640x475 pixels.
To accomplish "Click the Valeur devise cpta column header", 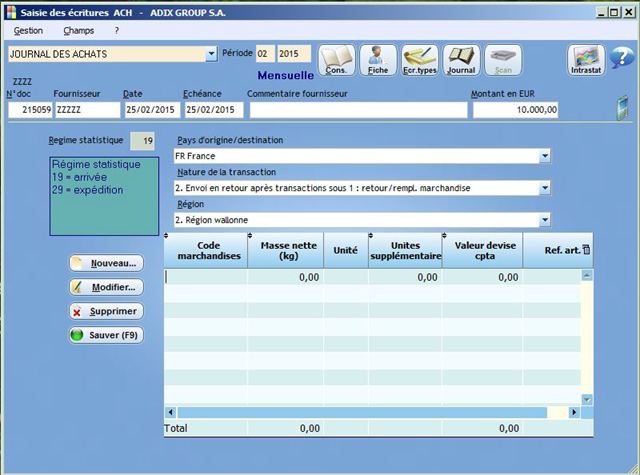I will [482, 250].
